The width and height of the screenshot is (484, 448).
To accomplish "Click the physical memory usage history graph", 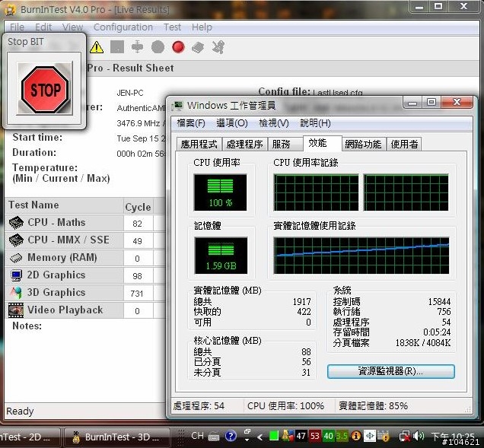I will (361, 256).
